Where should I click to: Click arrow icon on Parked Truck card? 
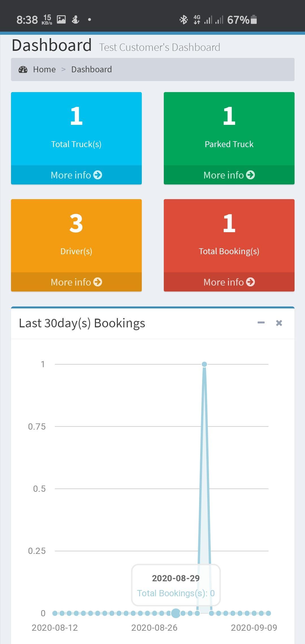250,175
